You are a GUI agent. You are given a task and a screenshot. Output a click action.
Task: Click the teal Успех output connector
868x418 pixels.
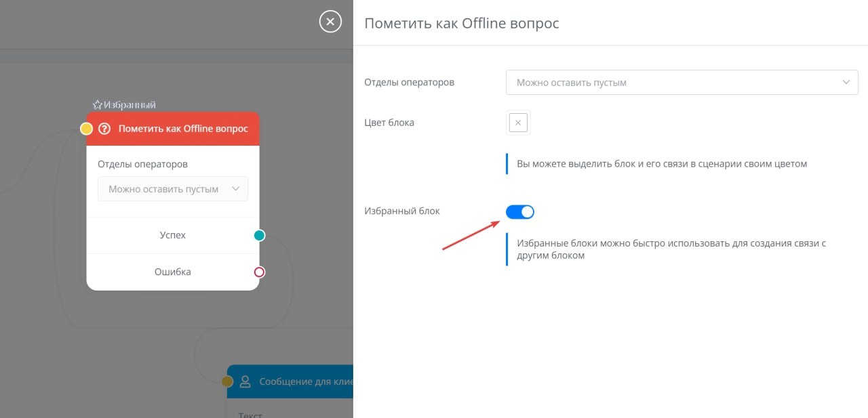pos(259,236)
